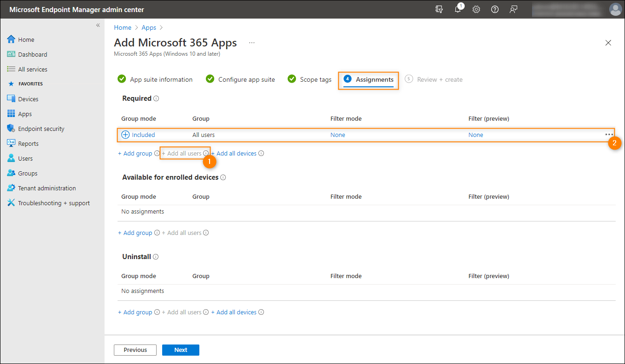The image size is (625, 364).
Task: Open the notifications bell
Action: pyautogui.click(x=458, y=9)
